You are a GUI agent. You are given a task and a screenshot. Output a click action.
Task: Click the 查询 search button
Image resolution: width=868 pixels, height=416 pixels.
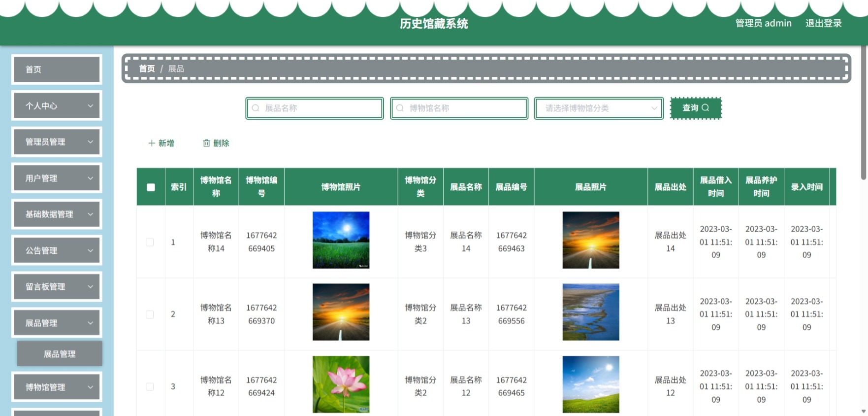point(696,108)
